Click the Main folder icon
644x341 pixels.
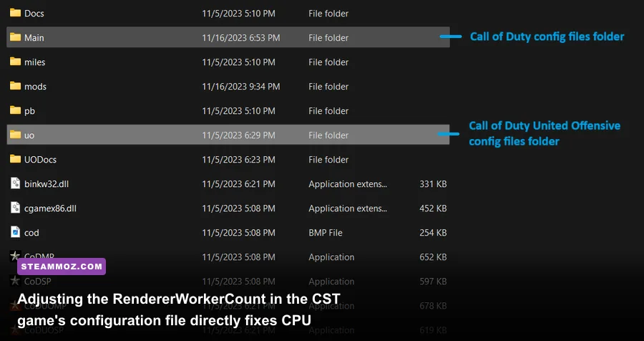pyautogui.click(x=15, y=37)
